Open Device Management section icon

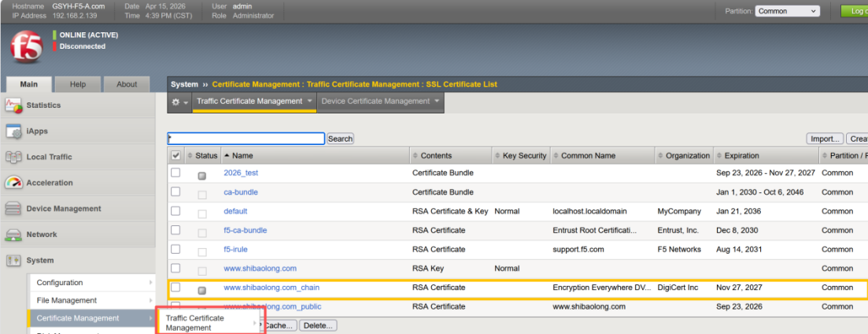point(13,209)
